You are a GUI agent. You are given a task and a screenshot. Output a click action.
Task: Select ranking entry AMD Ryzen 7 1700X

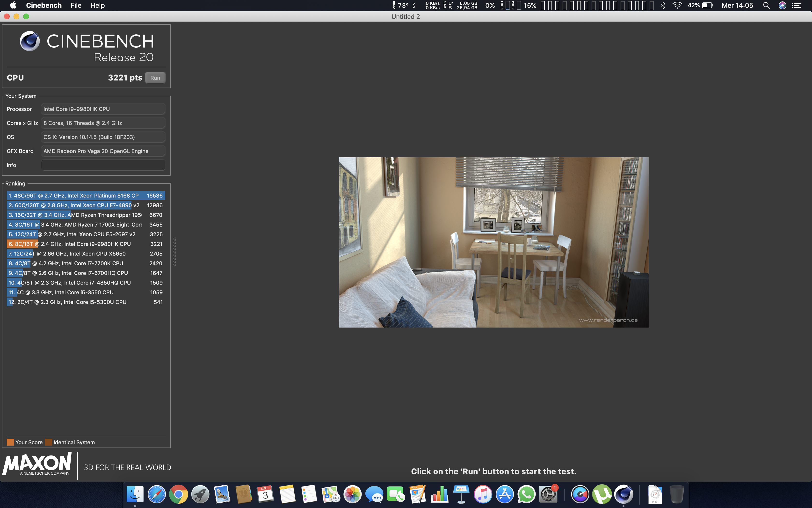pos(86,225)
